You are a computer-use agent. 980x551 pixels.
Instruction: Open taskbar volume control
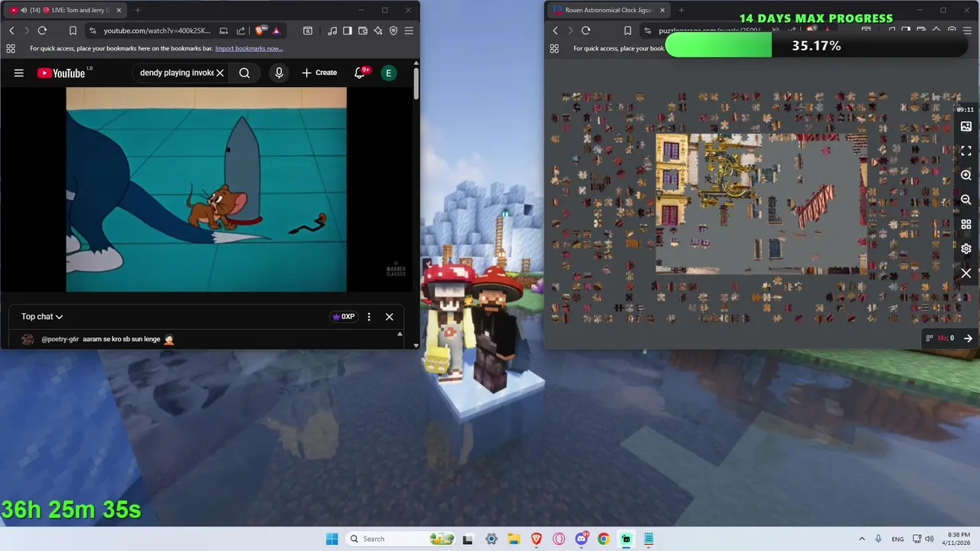929,539
